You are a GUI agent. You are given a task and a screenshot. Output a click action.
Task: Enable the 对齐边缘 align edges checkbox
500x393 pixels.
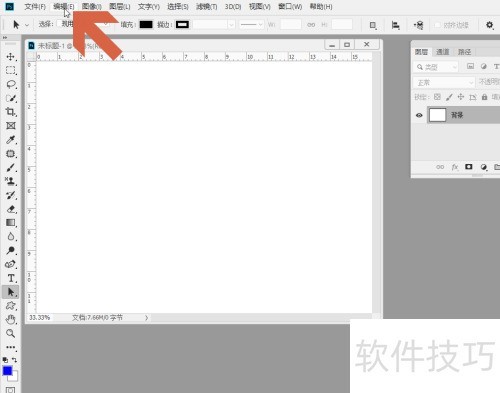[438, 25]
